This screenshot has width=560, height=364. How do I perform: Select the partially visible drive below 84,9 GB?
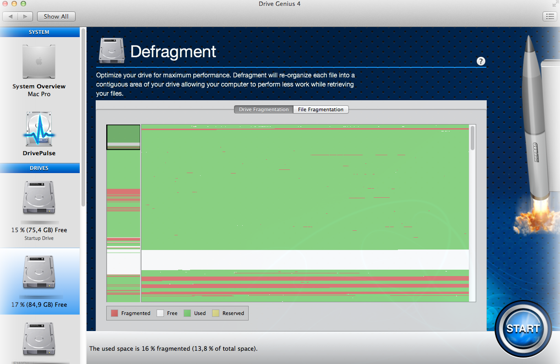coord(39,339)
